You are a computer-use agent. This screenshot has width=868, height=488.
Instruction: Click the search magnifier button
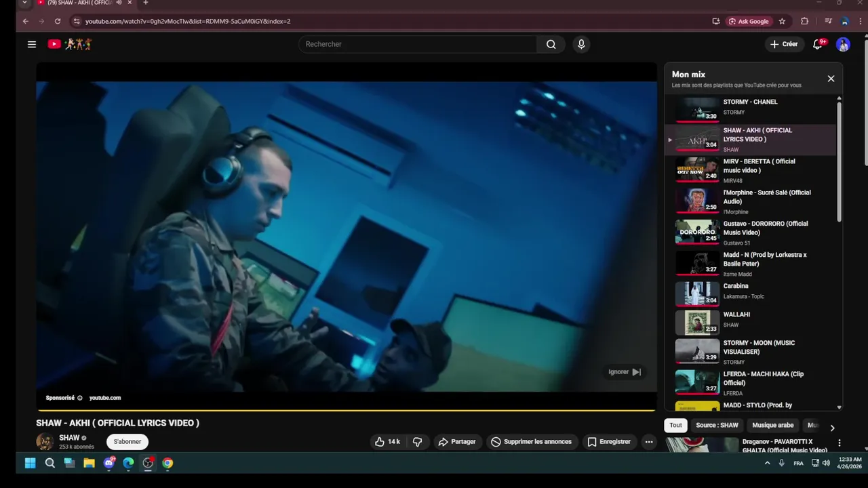(551, 44)
